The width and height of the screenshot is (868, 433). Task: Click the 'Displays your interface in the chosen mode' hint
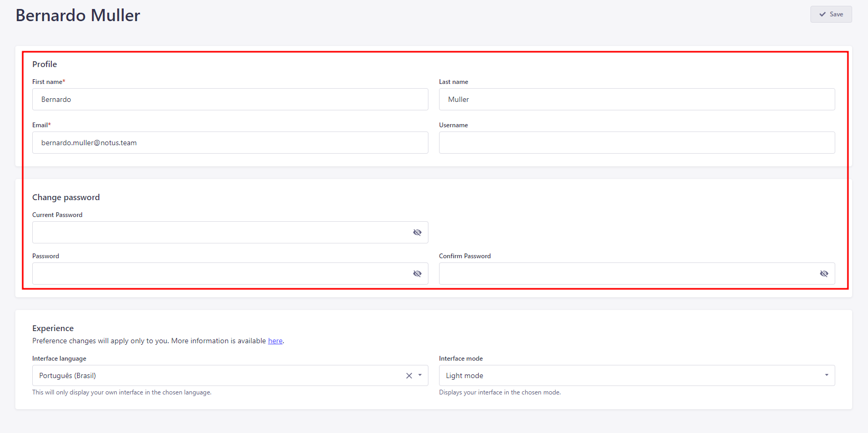pos(500,392)
